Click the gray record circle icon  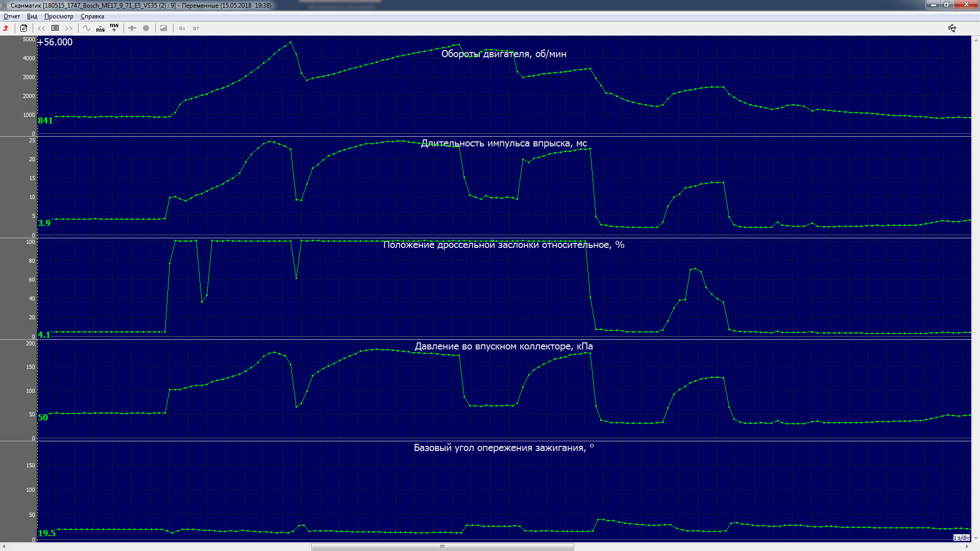click(146, 28)
